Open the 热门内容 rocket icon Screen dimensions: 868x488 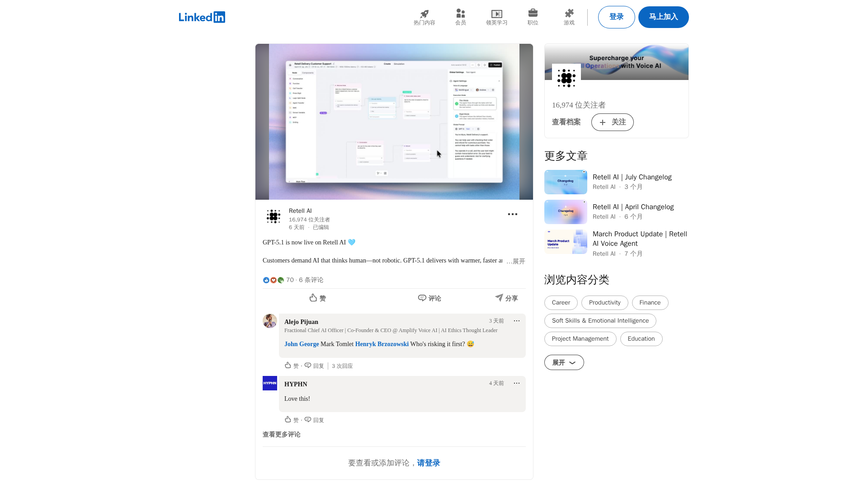pos(424,14)
